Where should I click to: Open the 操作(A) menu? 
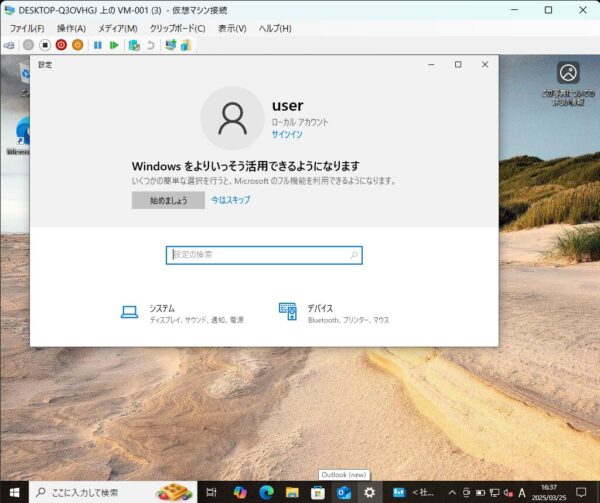(x=71, y=29)
